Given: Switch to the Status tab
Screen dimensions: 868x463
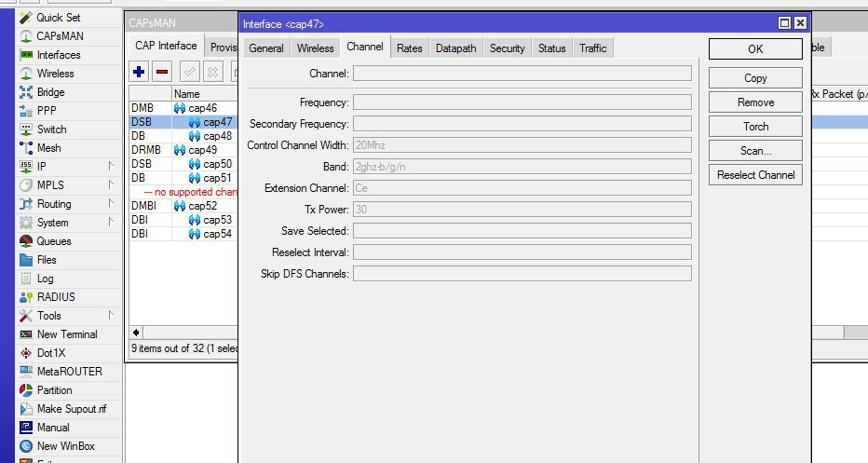Looking at the screenshot, I should [x=552, y=48].
